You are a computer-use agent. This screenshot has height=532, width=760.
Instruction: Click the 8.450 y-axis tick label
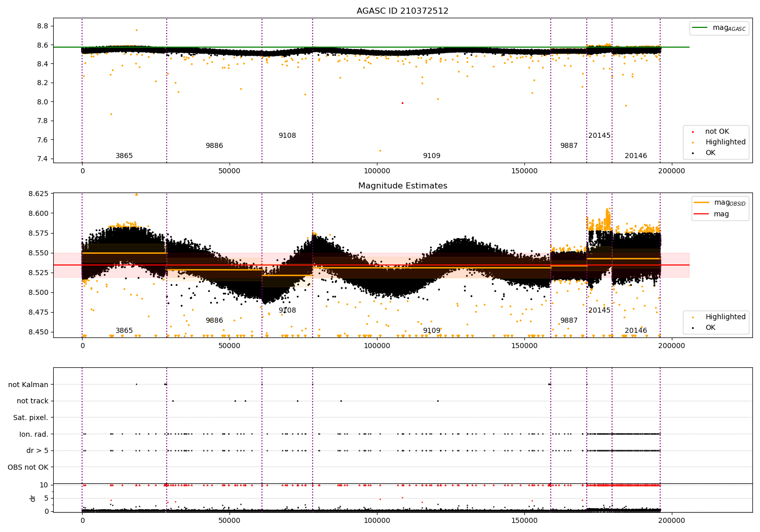pyautogui.click(x=39, y=332)
